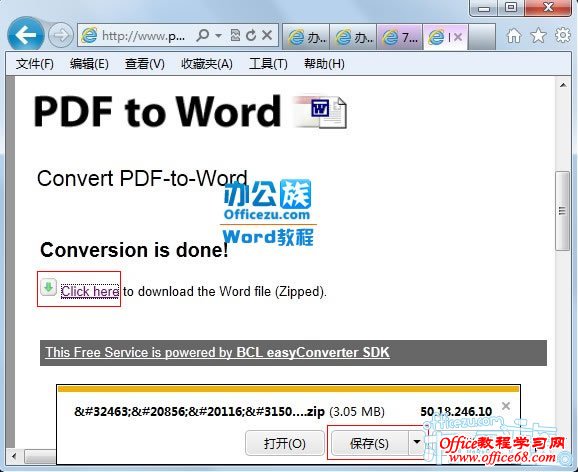Switch to the first browser tab
This screenshot has height=472, width=578.
coord(306,37)
